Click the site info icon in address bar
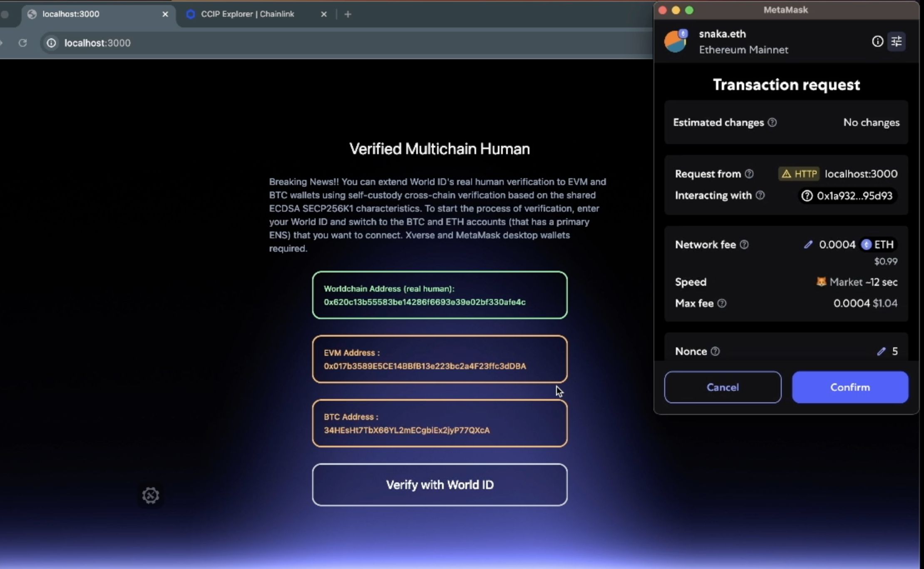Screen dimensions: 924x569 [51, 43]
